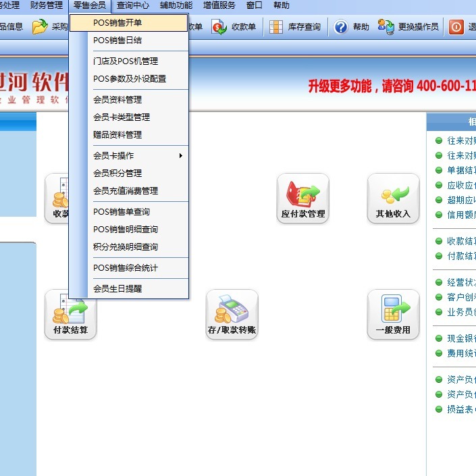The width and height of the screenshot is (476, 476).
Task: Choose 门店及POS机管理 from the menu
Action: tap(129, 61)
